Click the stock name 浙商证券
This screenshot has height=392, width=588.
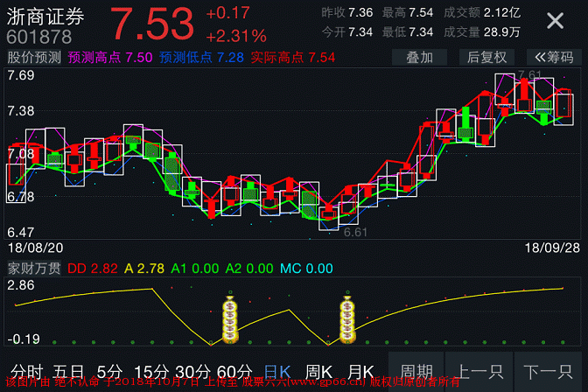pos(45,17)
